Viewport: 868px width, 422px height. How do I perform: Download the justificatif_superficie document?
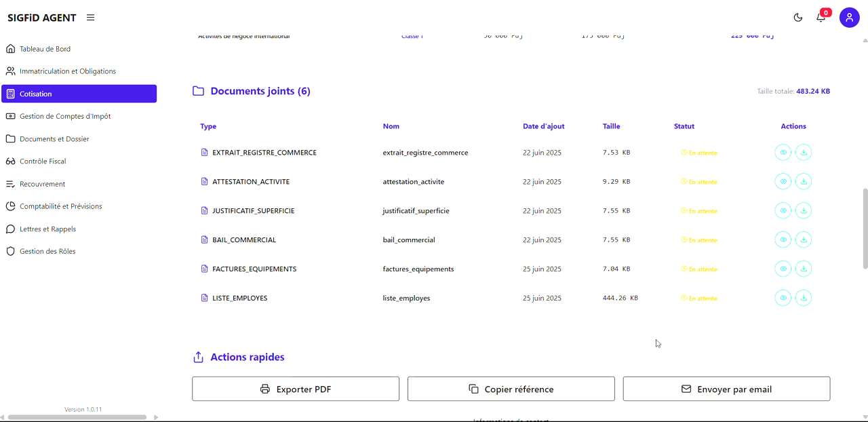(804, 210)
